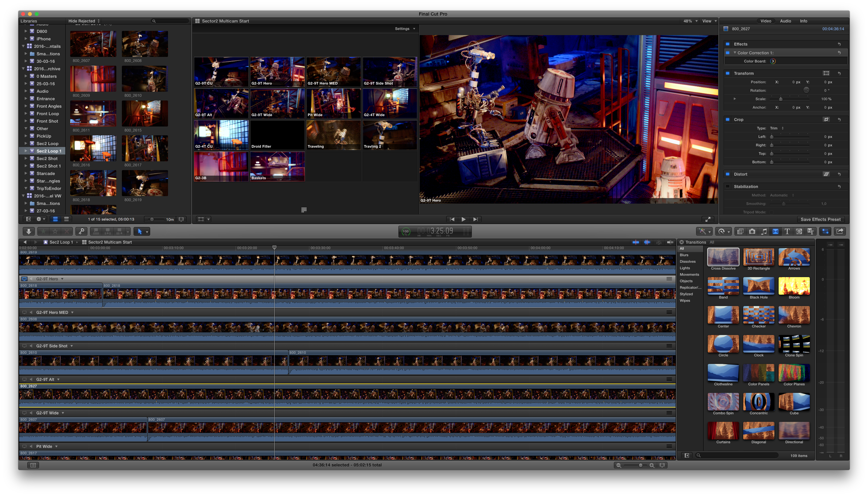Viewport: 868px width, 496px height.
Task: Reset the Transform section with its arrow
Action: [839, 74]
